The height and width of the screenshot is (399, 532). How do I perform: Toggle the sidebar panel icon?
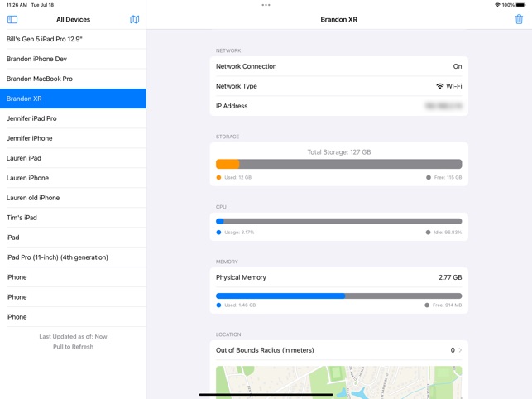[x=12, y=19]
